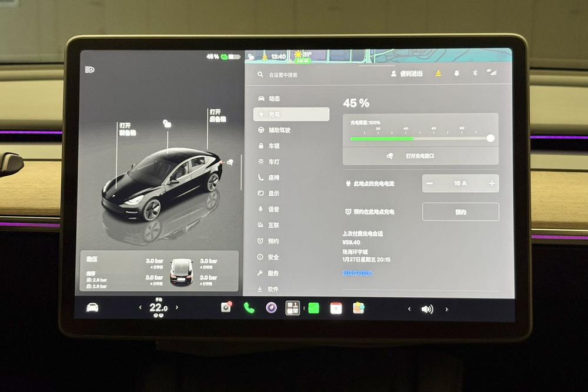Viewport: 588px width, 392px height.
Task: Raise temperature with the right arrow
Action: coord(177,307)
